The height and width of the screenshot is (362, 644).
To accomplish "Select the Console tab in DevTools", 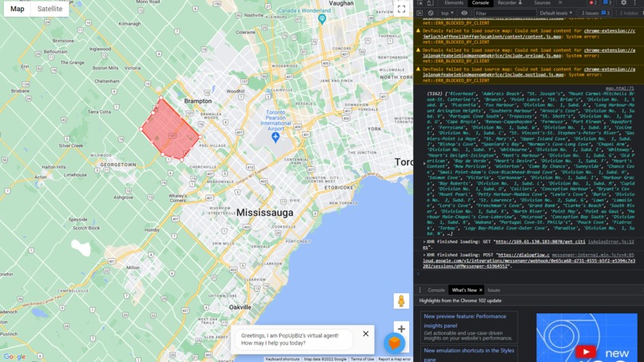I will (480, 3).
